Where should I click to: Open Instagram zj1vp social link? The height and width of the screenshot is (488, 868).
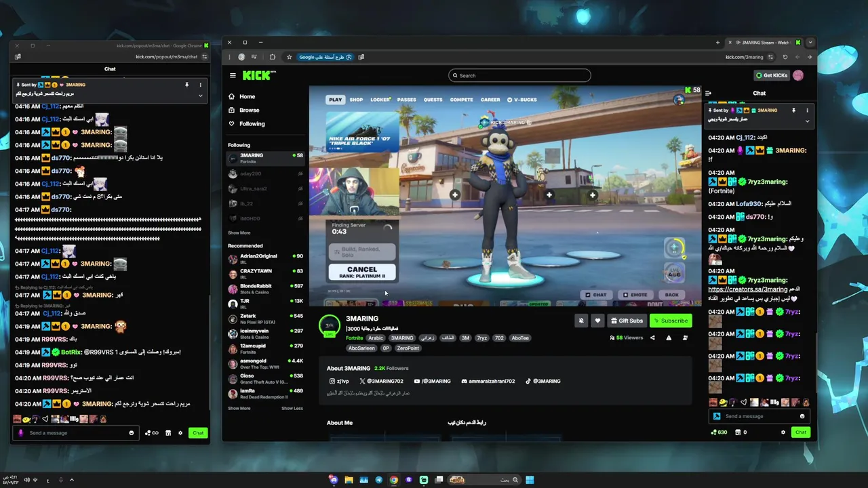point(339,381)
